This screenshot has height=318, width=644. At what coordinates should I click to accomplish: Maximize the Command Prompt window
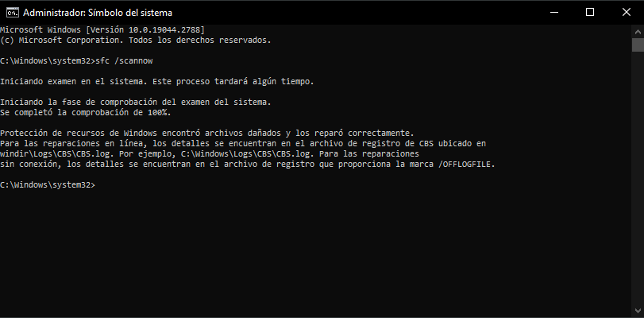pyautogui.click(x=590, y=13)
